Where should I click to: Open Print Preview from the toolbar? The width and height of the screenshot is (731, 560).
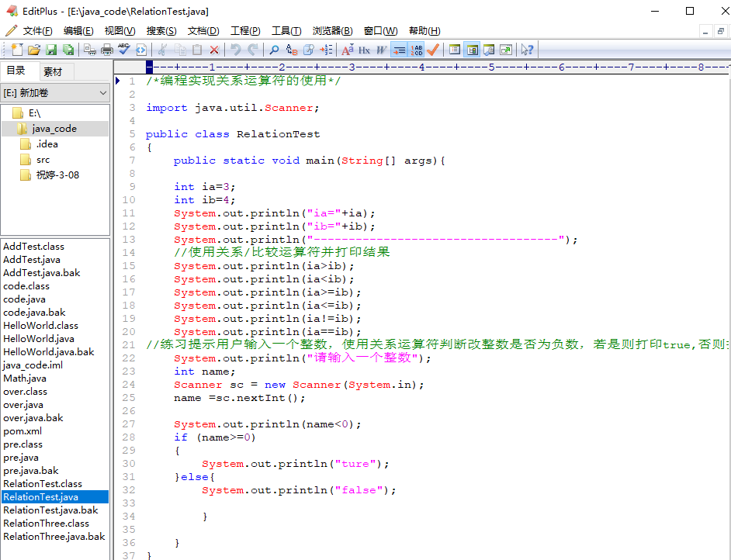(x=89, y=50)
